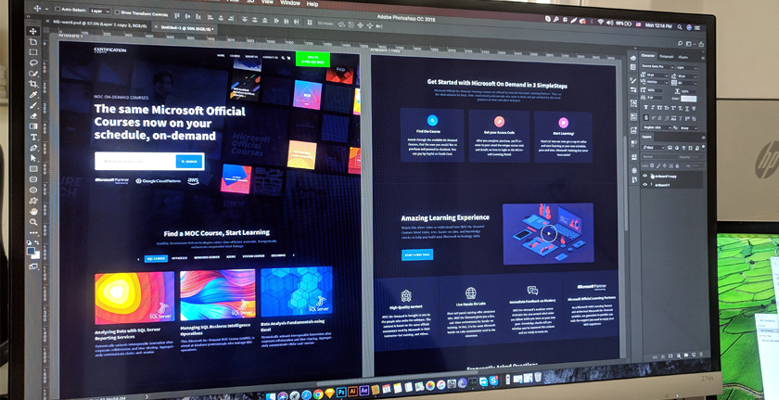Select the Artboard tool
The image size is (779, 400).
click(x=33, y=42)
